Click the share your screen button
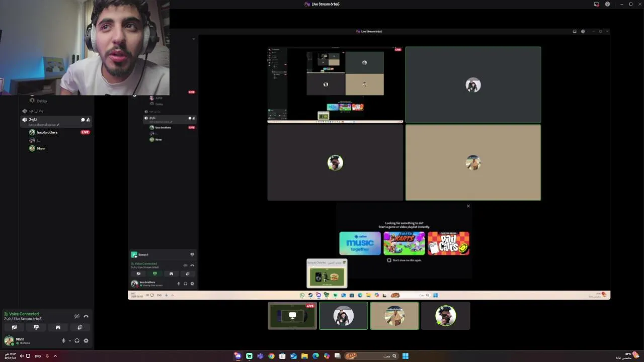The width and height of the screenshot is (644, 362). coord(36,327)
